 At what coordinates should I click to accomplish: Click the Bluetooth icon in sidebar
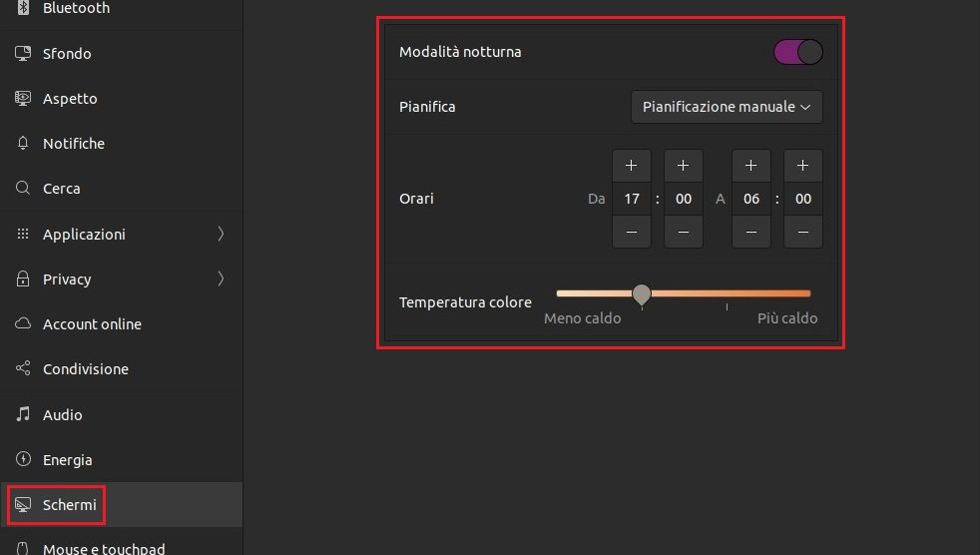pyautogui.click(x=23, y=9)
